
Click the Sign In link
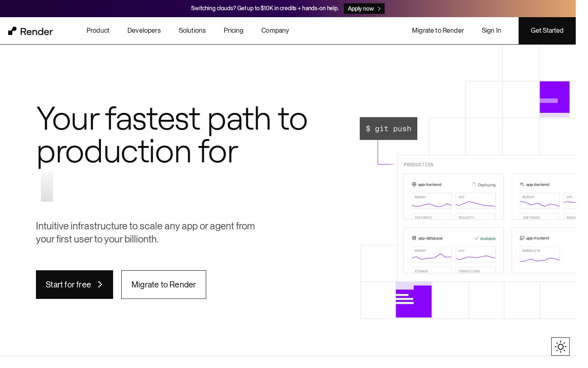(x=491, y=31)
